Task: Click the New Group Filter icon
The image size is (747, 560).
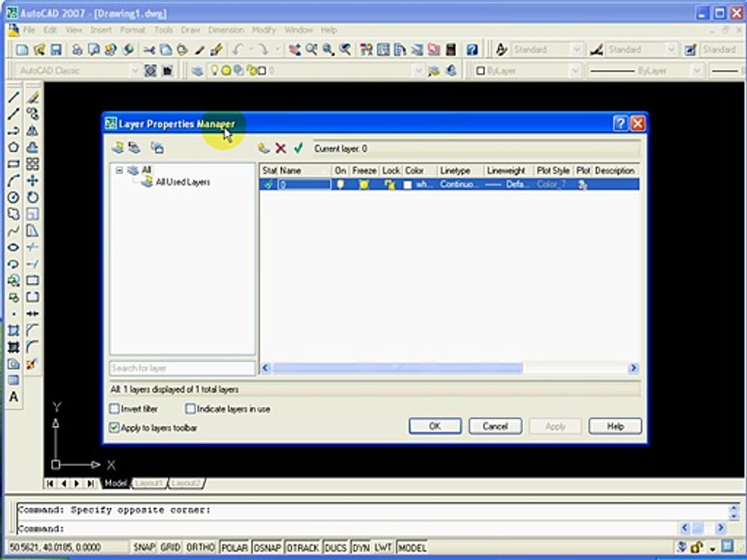Action: pos(135,148)
